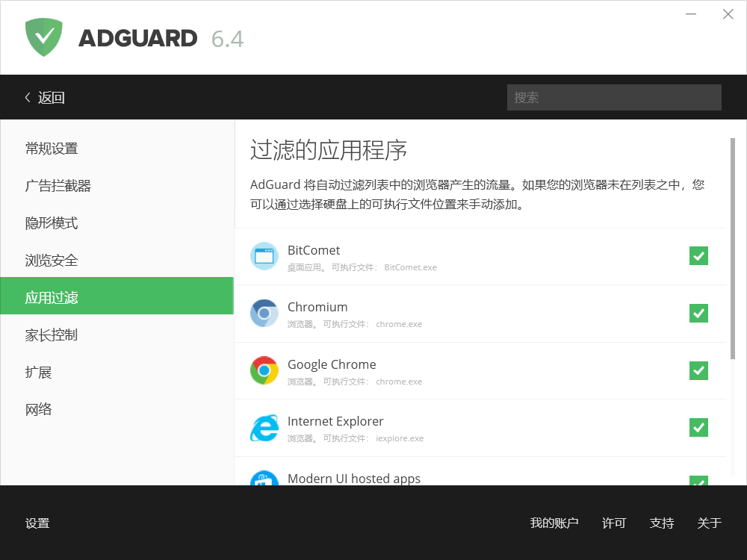Close the AdGuard window
The width and height of the screenshot is (747, 560).
[728, 14]
